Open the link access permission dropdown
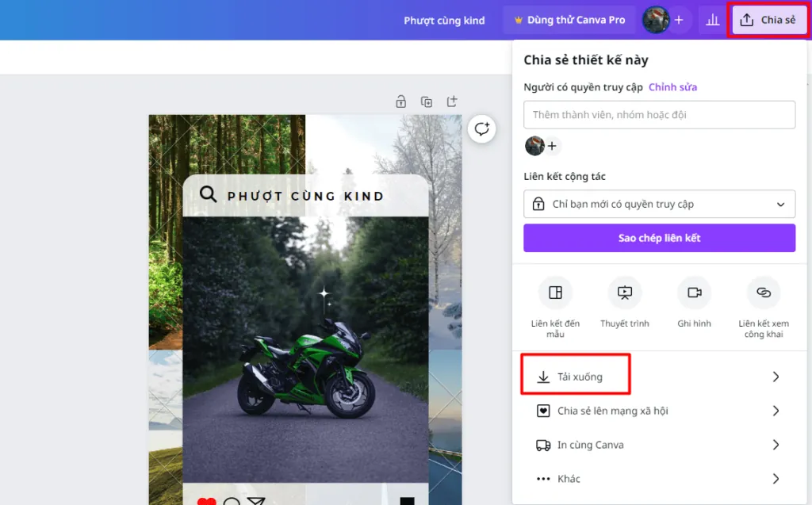 pyautogui.click(x=659, y=204)
